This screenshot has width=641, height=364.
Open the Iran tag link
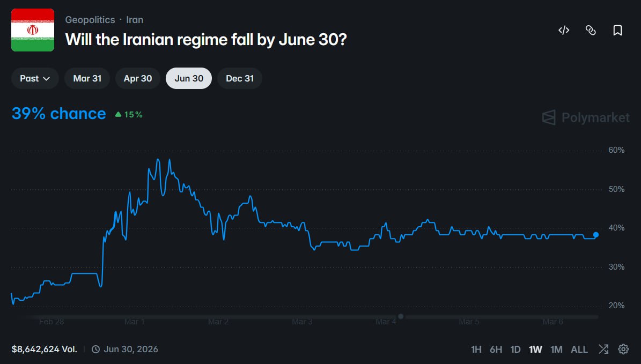pyautogui.click(x=135, y=20)
